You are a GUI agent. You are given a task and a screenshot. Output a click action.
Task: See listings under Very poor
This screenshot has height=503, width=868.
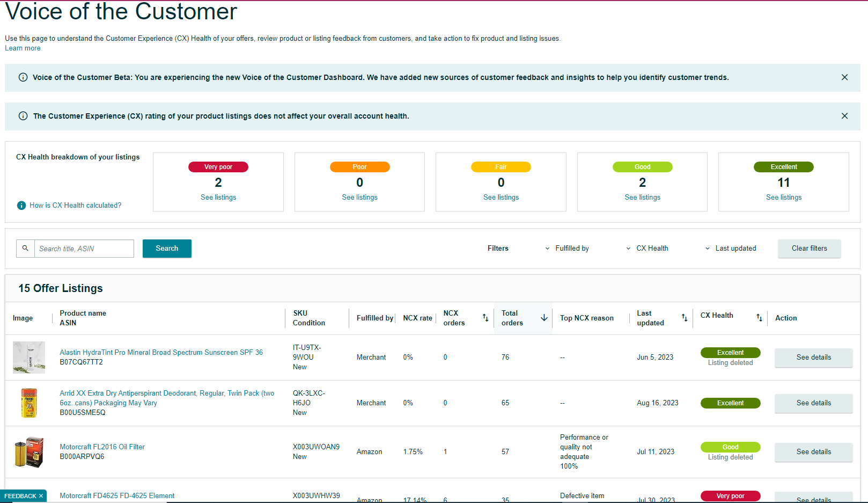(218, 198)
